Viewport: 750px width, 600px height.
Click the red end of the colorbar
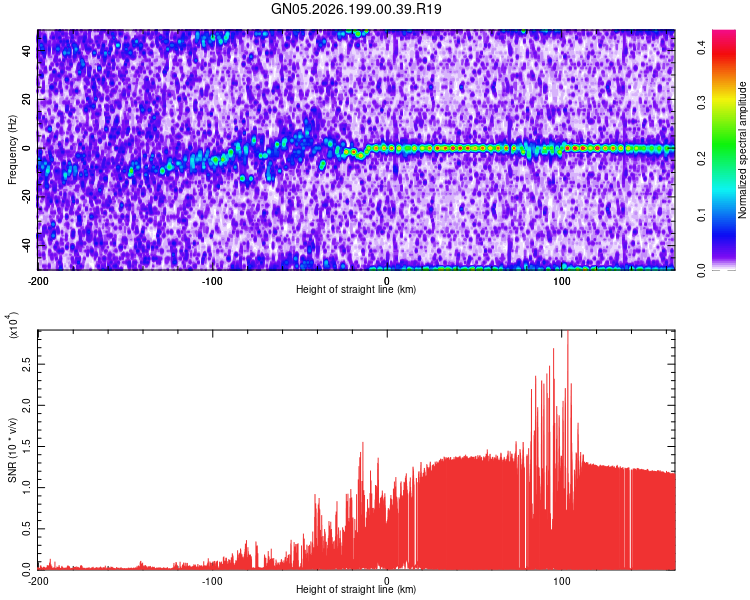coord(724,53)
